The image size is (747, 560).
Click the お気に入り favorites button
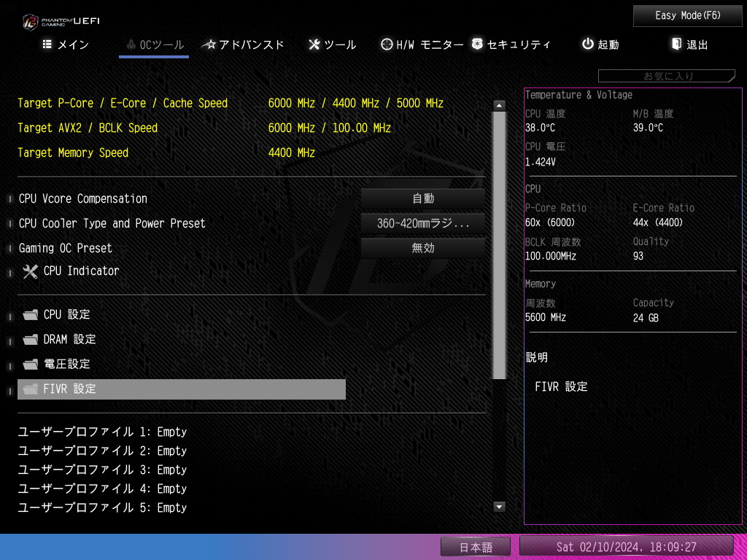(x=667, y=76)
